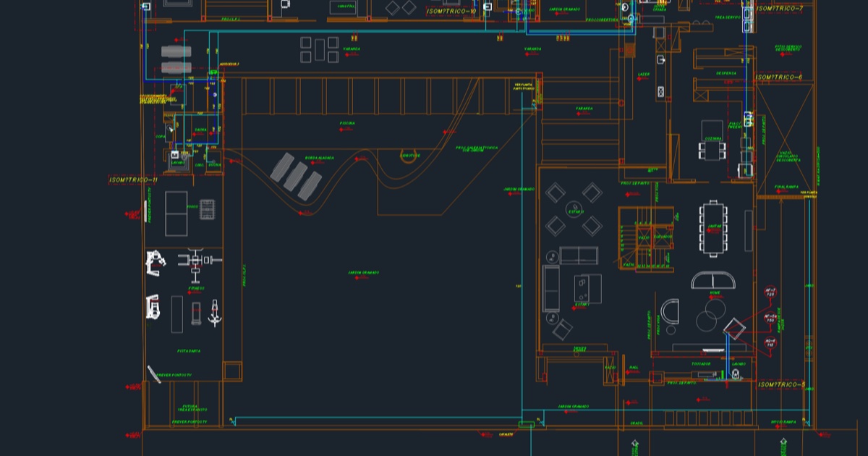Select the red AF-7 pipe tag circle
Image resolution: width=868 pixels, height=456 pixels.
[x=770, y=292]
